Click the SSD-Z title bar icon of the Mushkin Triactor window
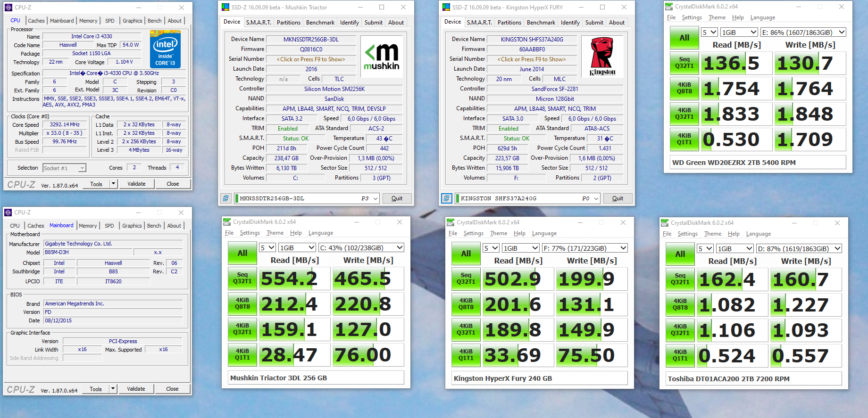868x418 pixels. [225, 7]
